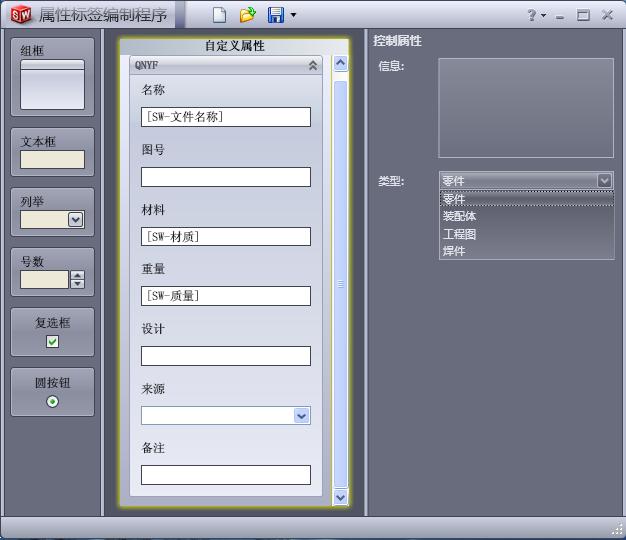Click the 设计 input field
The width and height of the screenshot is (626, 540).
pyautogui.click(x=226, y=356)
